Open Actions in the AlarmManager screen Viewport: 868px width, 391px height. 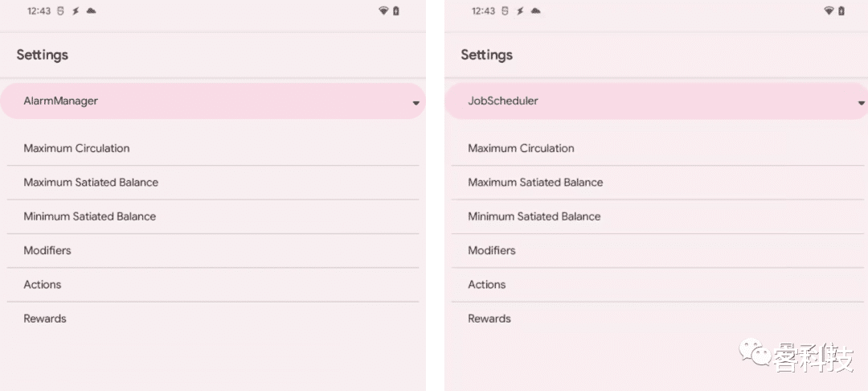(x=43, y=285)
